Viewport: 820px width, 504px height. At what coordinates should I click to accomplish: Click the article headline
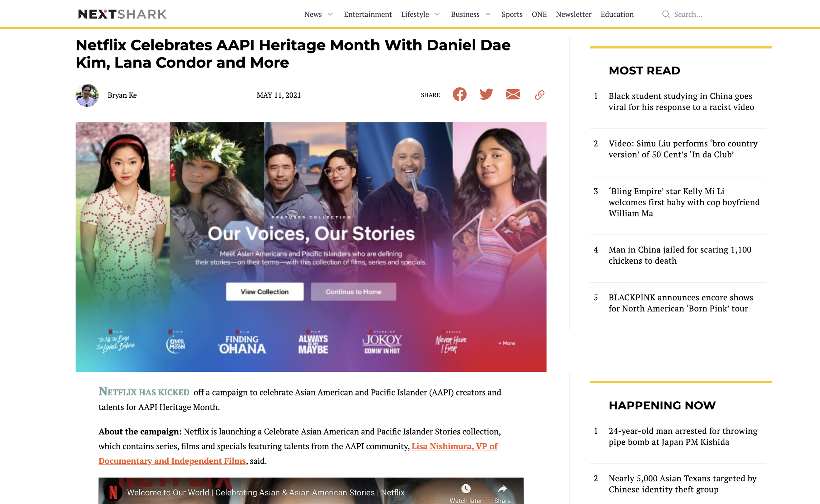tap(293, 54)
